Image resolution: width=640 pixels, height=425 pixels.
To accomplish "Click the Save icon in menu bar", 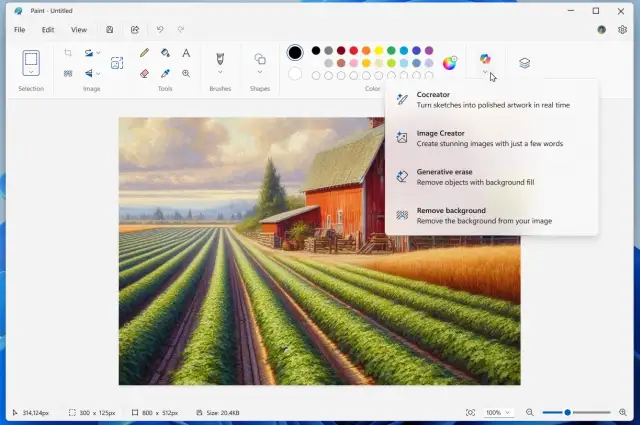I will coord(109,30).
